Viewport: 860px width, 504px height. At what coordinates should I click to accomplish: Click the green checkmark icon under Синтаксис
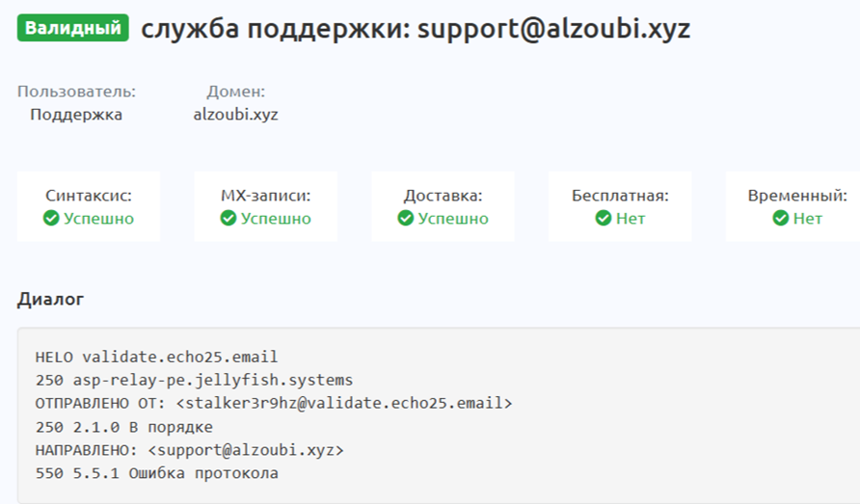pyautogui.click(x=52, y=219)
